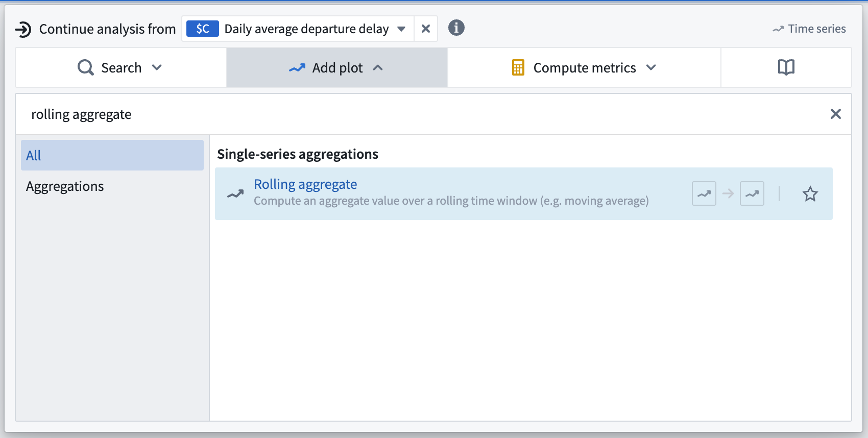Viewport: 868px width, 438px height.
Task: Open the documentation book icon
Action: click(786, 67)
